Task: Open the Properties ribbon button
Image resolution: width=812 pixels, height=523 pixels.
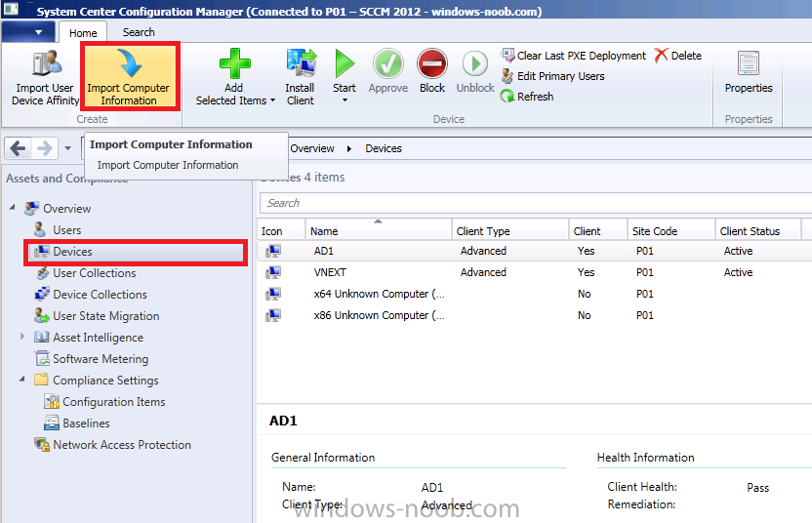Action: pos(749,72)
